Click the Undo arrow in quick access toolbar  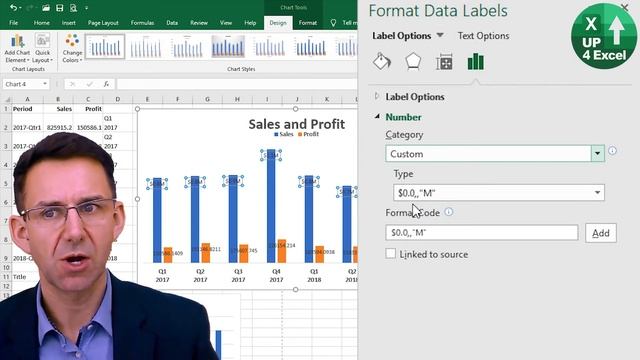click(x=13, y=8)
